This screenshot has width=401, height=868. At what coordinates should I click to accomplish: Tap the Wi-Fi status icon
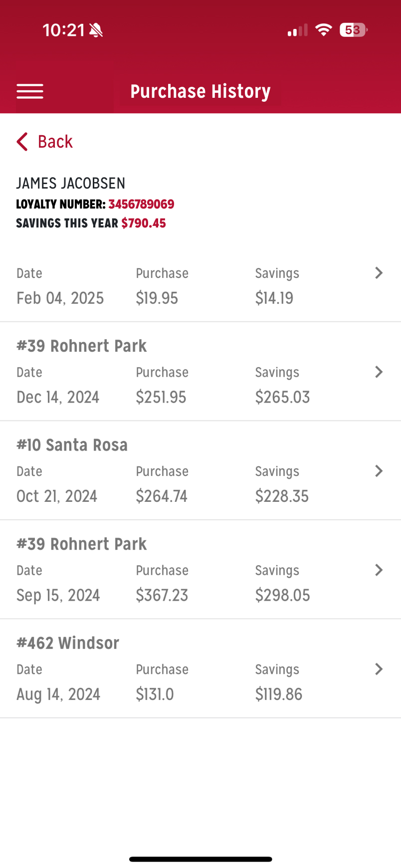[324, 30]
